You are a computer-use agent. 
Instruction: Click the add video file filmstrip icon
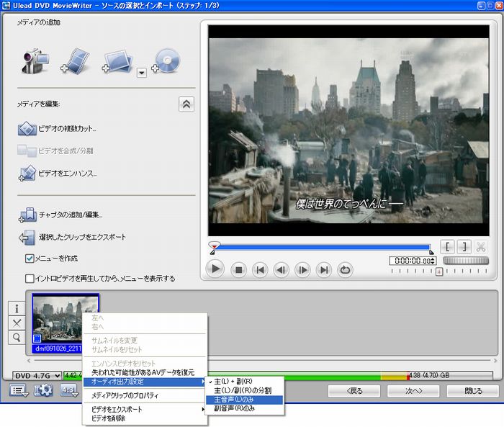click(x=75, y=60)
